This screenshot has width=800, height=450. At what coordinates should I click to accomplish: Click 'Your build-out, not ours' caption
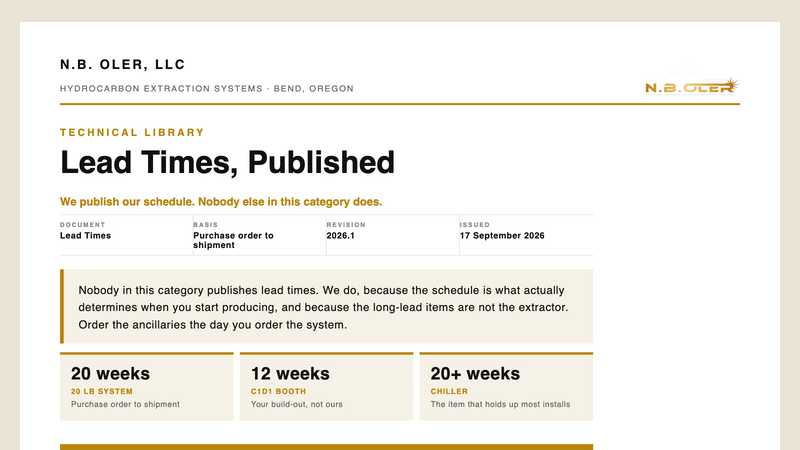tap(296, 404)
